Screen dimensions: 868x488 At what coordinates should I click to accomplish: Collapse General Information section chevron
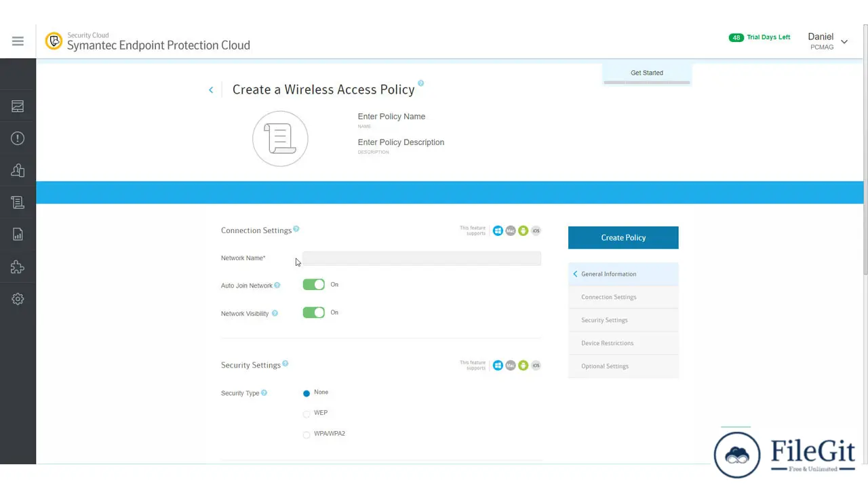click(575, 274)
